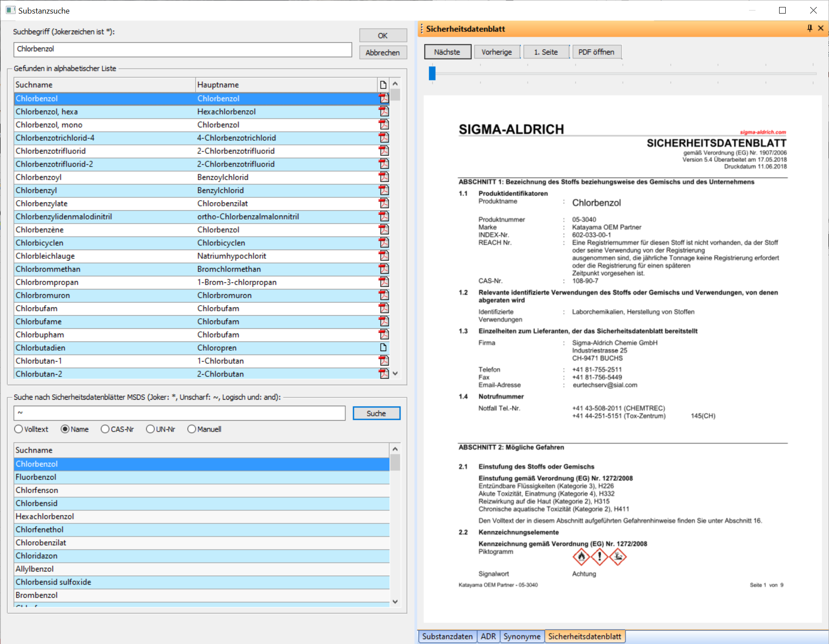The height and width of the screenshot is (644, 829).
Task: Confirm with the OK button
Action: click(383, 35)
